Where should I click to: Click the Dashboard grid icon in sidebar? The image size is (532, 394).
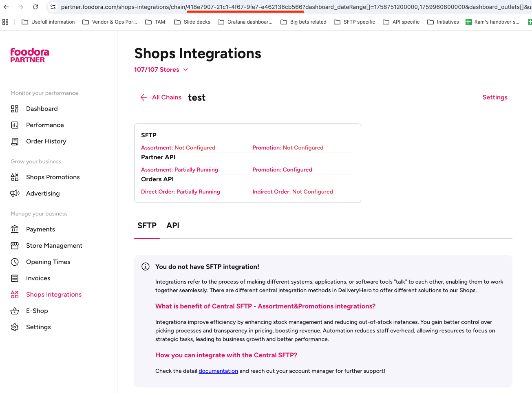coord(15,109)
